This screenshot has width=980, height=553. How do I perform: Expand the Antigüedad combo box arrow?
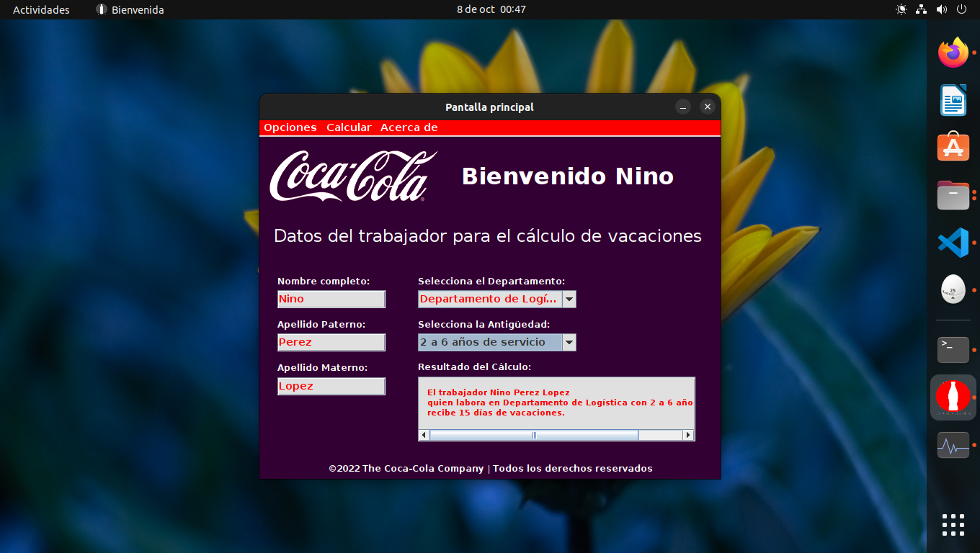[x=569, y=342]
